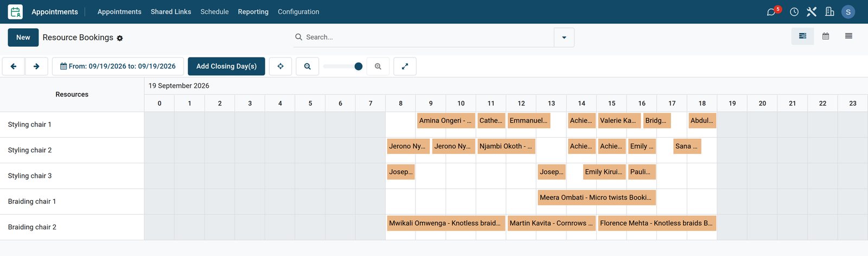Open the Shared Links menu
Image resolution: width=868 pixels, height=256 pixels.
click(x=171, y=11)
